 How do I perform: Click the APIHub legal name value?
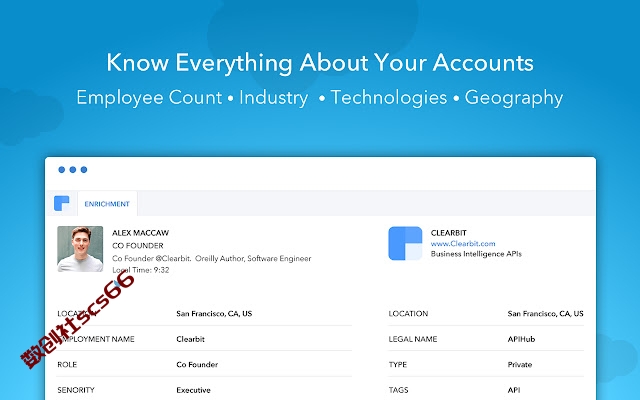[521, 339]
